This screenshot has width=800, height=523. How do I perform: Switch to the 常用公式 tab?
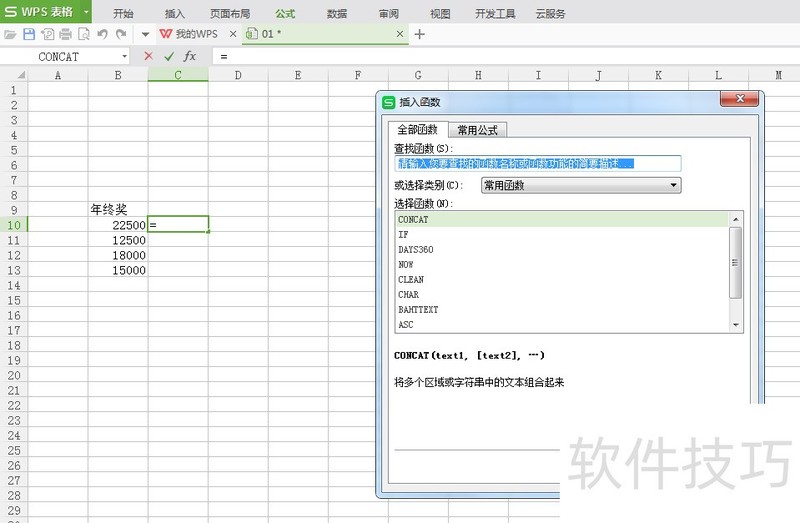[x=477, y=130]
